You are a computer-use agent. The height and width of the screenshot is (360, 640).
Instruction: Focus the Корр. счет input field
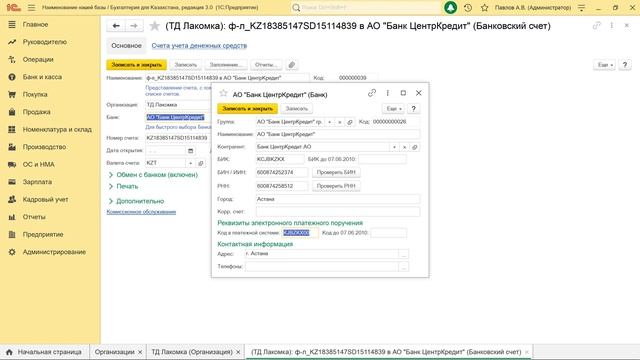point(338,211)
